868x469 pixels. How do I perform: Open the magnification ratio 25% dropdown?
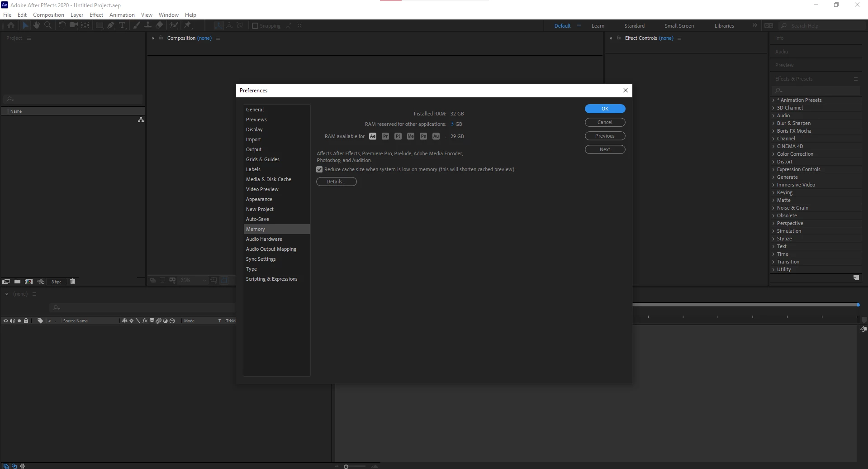193,281
